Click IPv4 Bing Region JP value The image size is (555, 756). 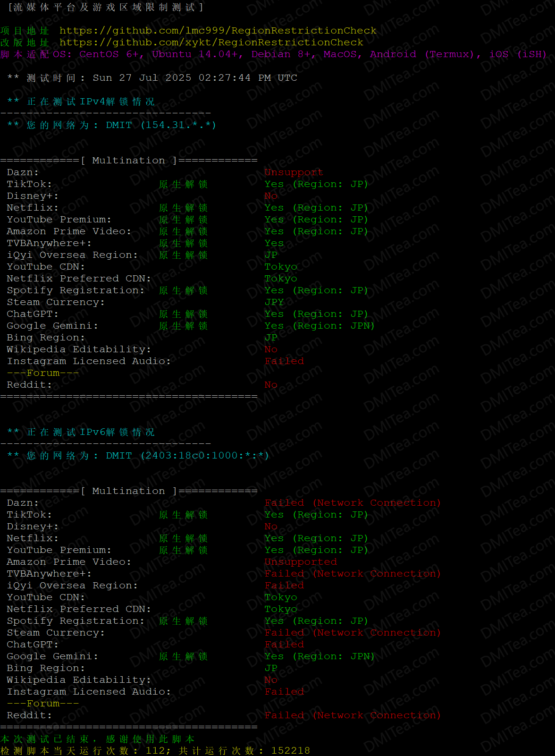pos(271,338)
